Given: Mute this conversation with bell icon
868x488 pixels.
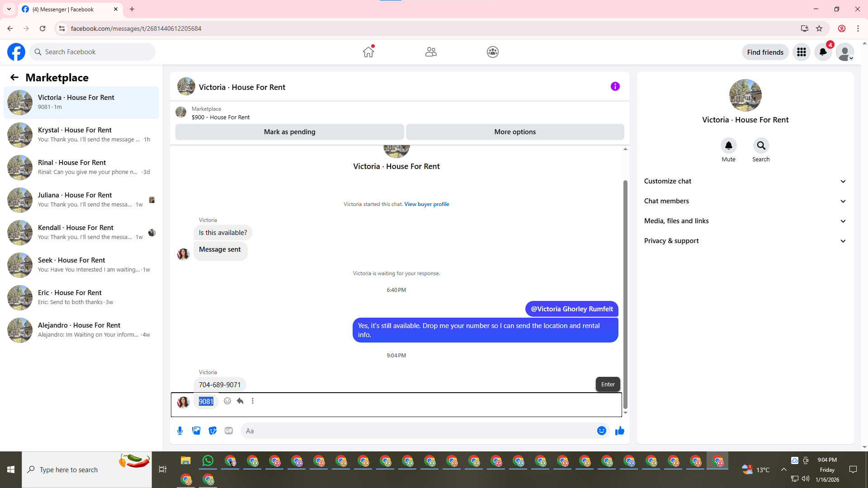Looking at the screenshot, I should coord(728,145).
